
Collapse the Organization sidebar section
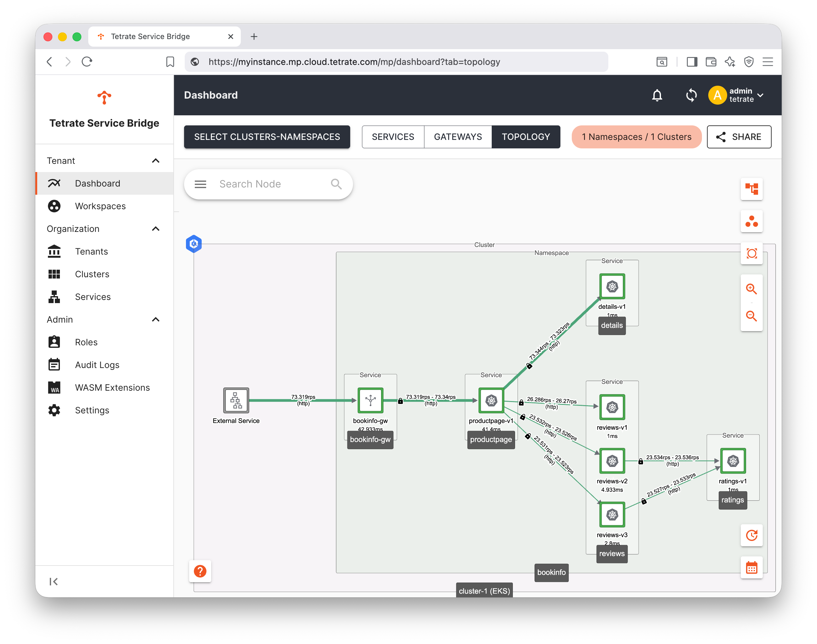tap(155, 229)
